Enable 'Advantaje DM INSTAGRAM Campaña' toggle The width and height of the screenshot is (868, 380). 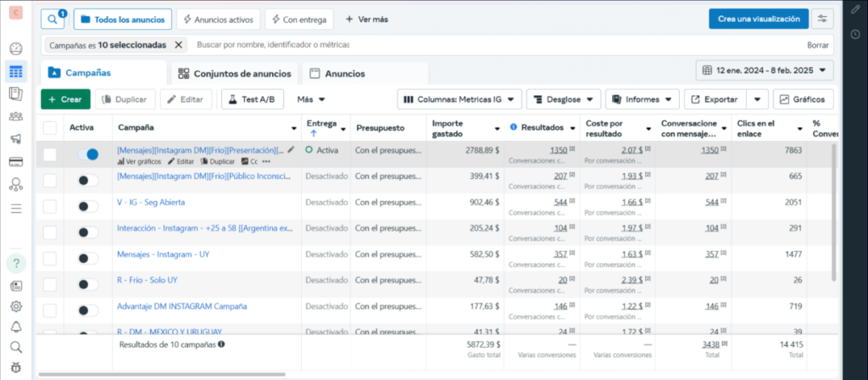(x=88, y=310)
